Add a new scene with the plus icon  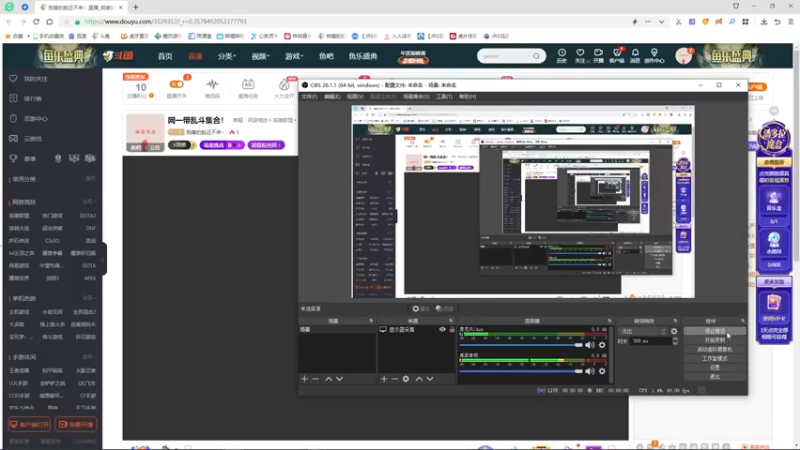pos(305,379)
